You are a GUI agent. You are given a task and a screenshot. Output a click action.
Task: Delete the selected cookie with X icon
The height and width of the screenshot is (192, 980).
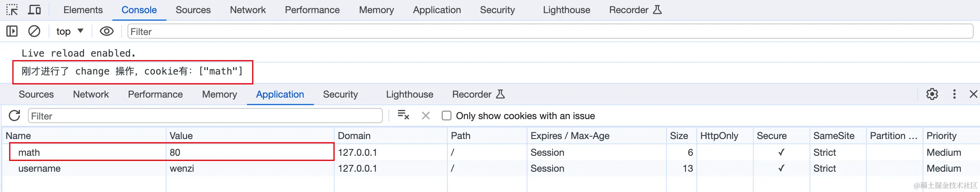click(426, 116)
